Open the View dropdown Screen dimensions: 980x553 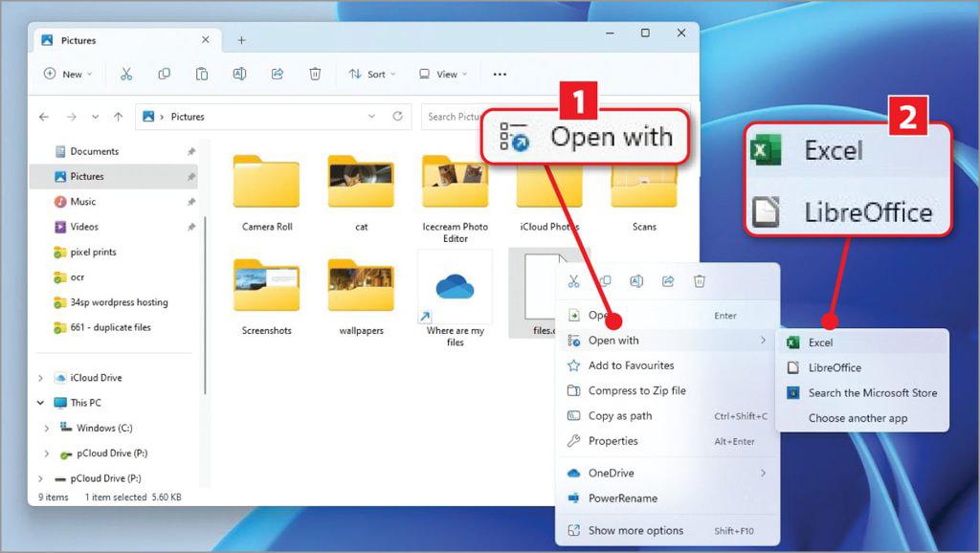(443, 75)
